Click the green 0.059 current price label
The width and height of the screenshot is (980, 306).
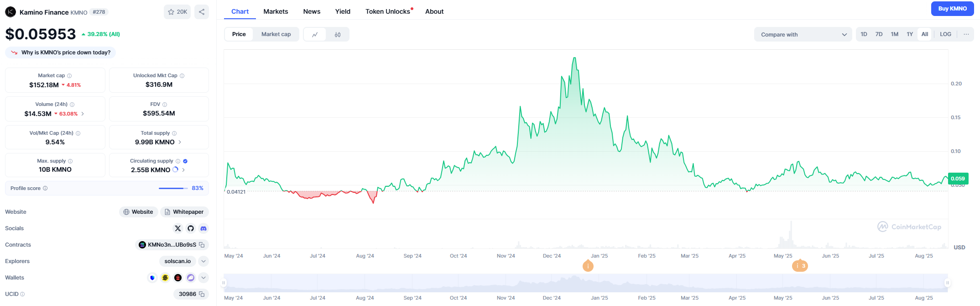coord(958,179)
